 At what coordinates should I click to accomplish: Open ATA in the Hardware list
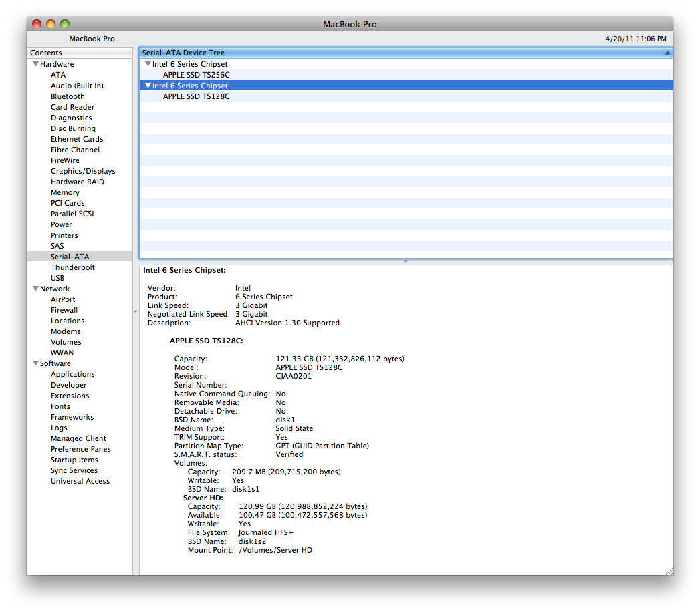tap(58, 75)
